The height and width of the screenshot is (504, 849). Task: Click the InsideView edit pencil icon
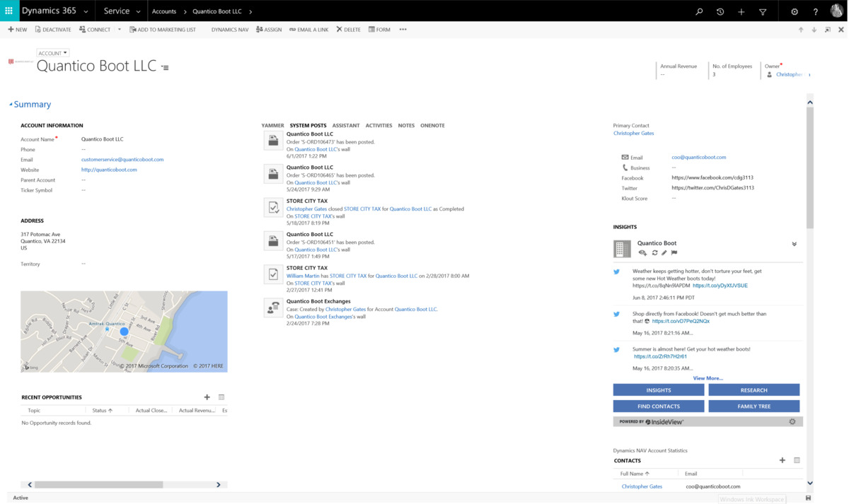pos(664,252)
